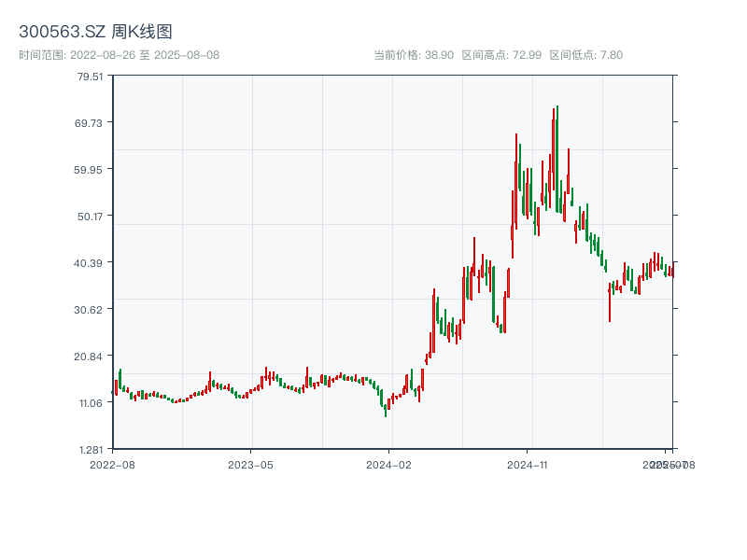Click the 区间低点 7.80 label
This screenshot has width=747, height=560.
pyautogui.click(x=585, y=55)
